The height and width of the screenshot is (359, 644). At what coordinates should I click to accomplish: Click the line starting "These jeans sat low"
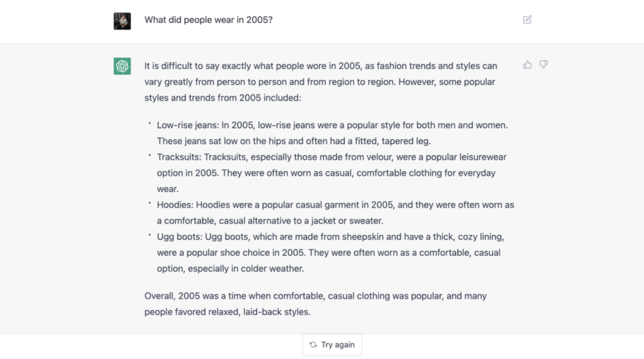pyautogui.click(x=294, y=141)
